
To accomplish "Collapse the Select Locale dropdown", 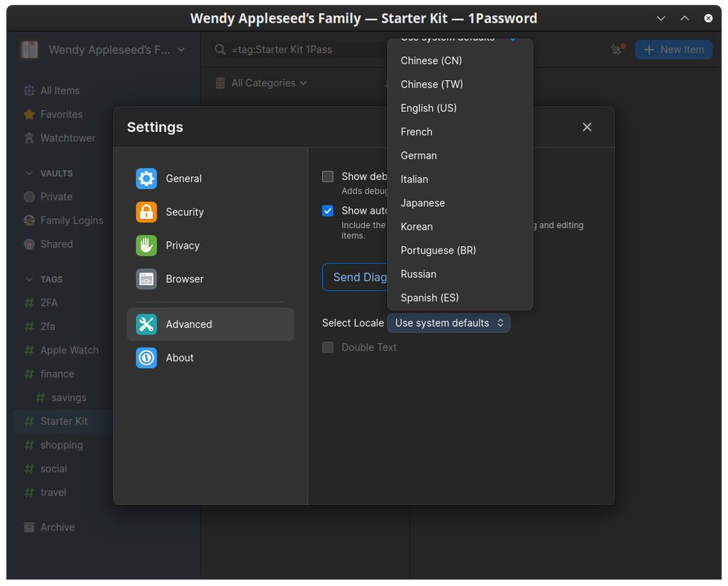I will [448, 323].
